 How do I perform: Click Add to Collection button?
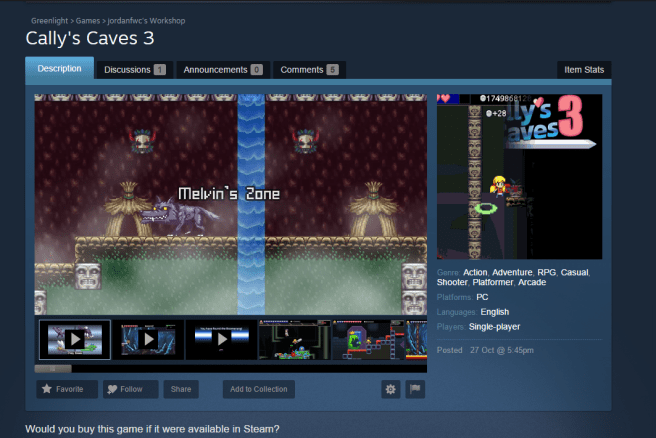tap(259, 389)
